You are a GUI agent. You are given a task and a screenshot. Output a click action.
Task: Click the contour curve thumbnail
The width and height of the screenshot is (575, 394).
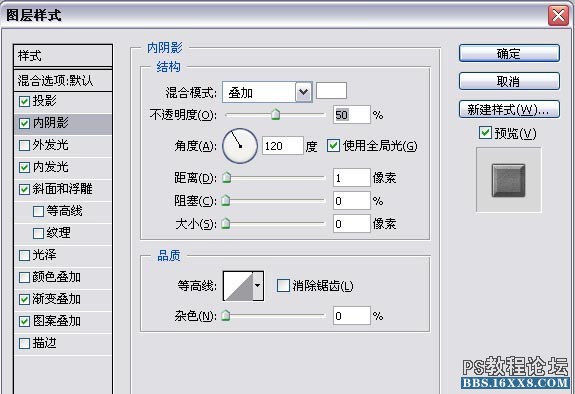pyautogui.click(x=238, y=286)
